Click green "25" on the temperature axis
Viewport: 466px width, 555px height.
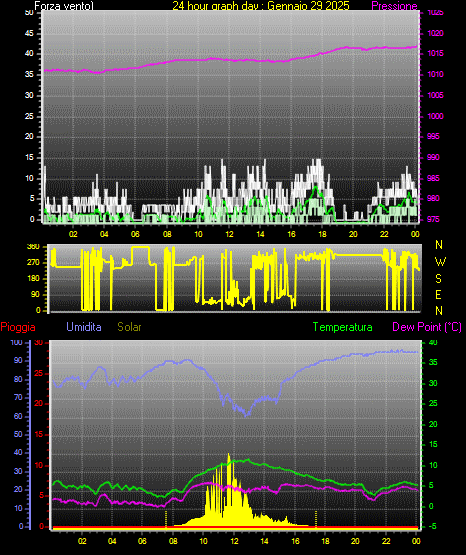pos(433,404)
